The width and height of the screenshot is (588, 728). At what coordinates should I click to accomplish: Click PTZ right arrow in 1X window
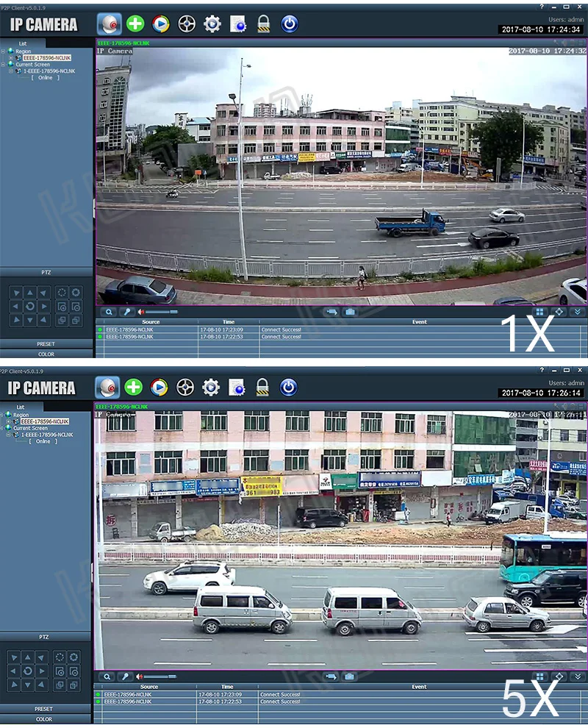click(x=43, y=307)
